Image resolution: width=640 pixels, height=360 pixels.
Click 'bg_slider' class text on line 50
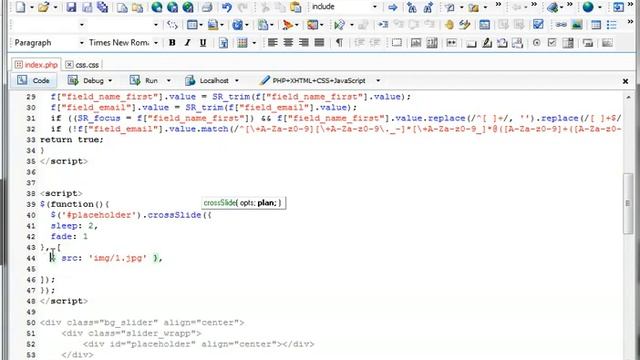pyautogui.click(x=130, y=323)
